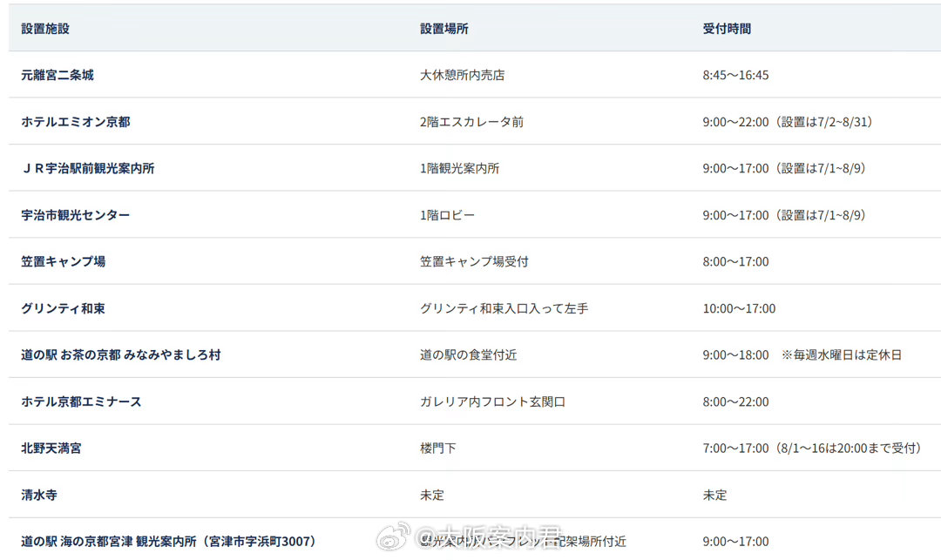Select the 北野天満宮 facility name
Viewport: 941px width, 560px height.
click(51, 448)
